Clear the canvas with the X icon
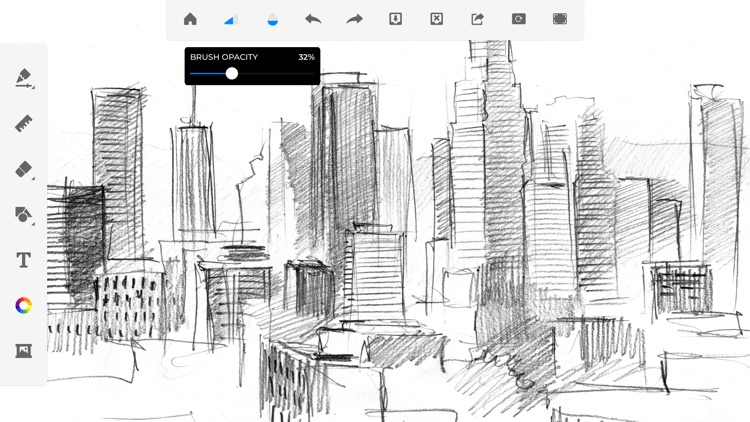The width and height of the screenshot is (750, 422). [436, 19]
